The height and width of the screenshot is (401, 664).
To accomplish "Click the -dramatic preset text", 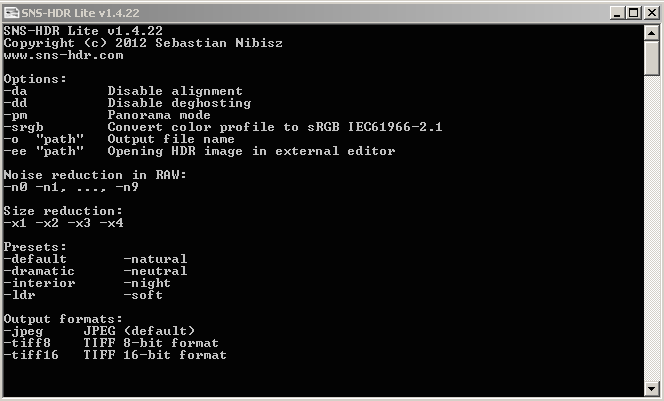I will pos(39,271).
